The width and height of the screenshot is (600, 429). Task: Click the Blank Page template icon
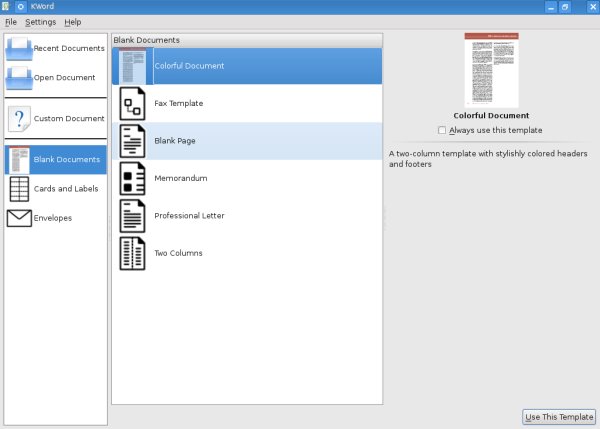132,141
